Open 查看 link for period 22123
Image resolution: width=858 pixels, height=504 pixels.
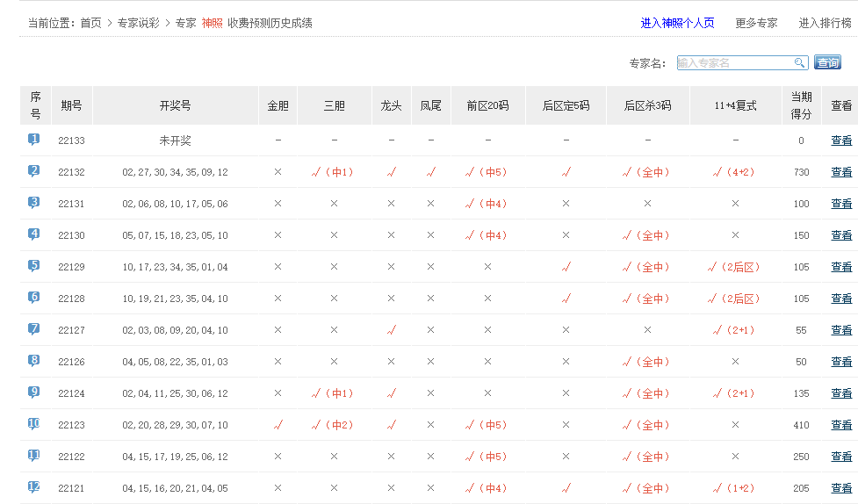841,425
